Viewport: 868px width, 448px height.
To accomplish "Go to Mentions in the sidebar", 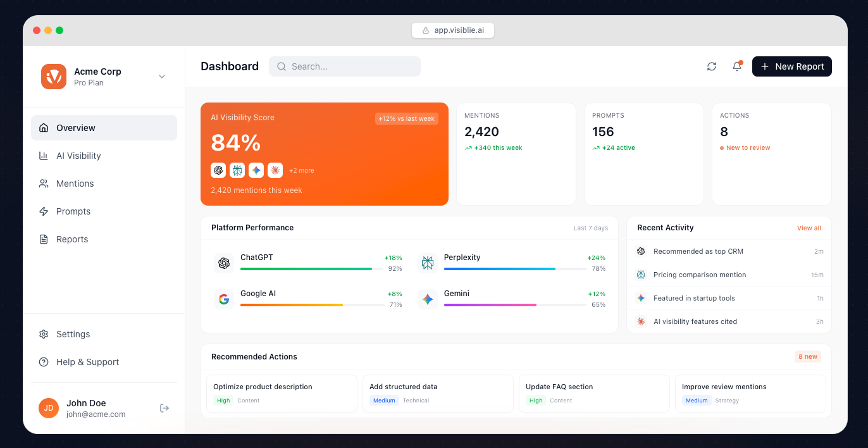I will [75, 184].
